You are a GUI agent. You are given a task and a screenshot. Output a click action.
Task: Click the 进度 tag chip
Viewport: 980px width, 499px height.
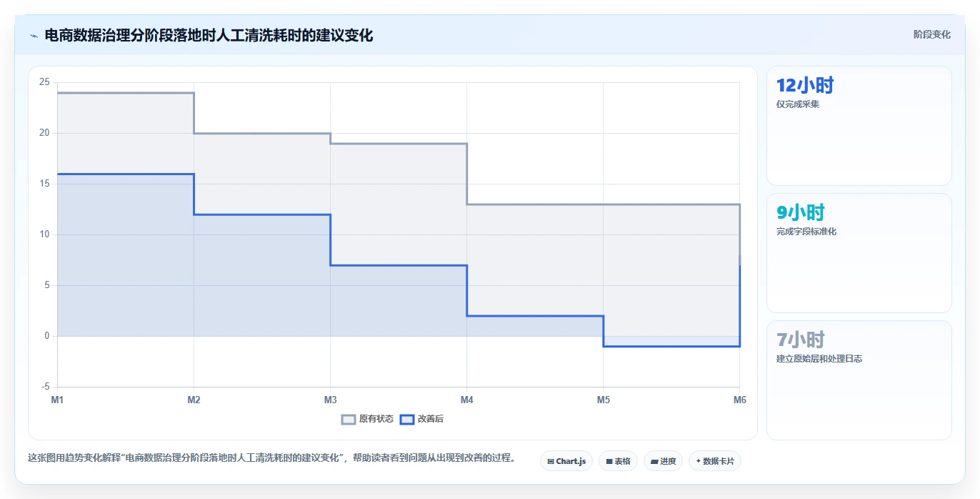(663, 461)
